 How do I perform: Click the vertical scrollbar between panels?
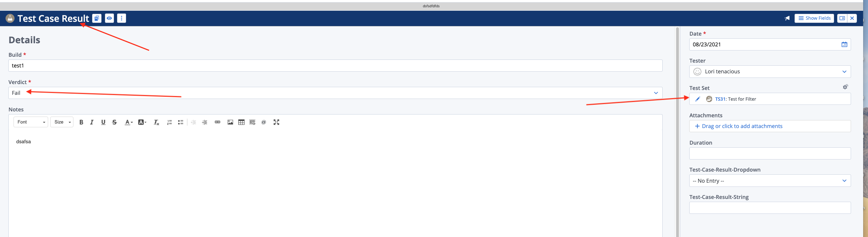677,131
